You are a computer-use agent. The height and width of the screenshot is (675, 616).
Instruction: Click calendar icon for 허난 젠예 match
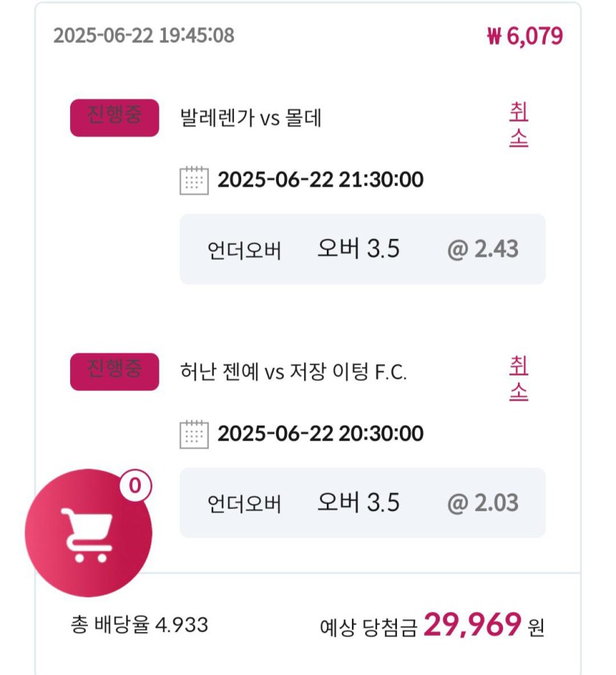tap(194, 435)
